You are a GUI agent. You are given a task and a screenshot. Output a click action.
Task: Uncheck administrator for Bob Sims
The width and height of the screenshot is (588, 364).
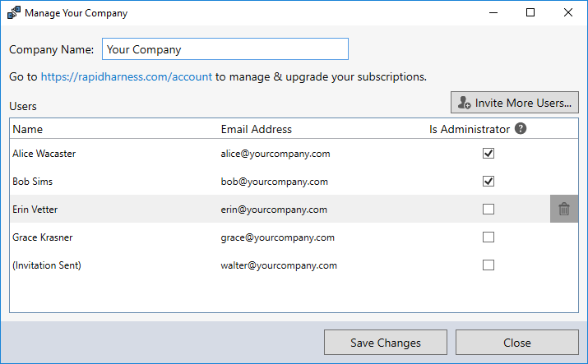click(488, 182)
